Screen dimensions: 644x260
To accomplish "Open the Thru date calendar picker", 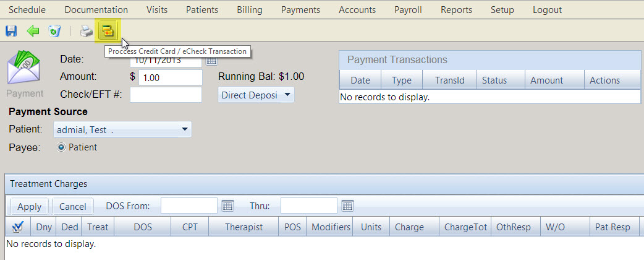I will coord(347,206).
